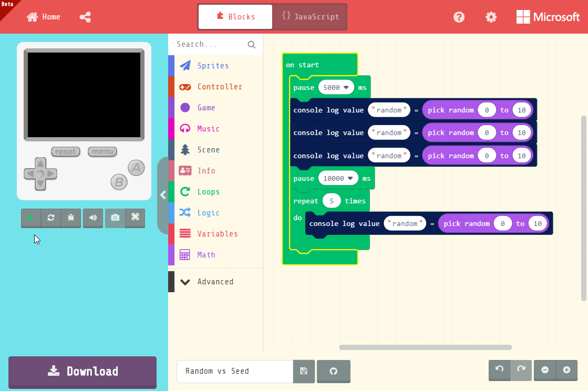Tap the simulator A button
Image resolution: width=588 pixels, height=391 pixels.
point(136,168)
